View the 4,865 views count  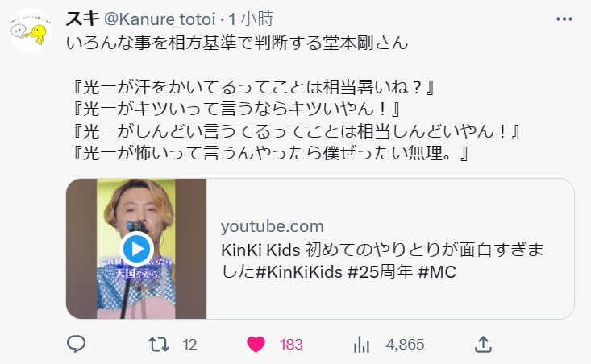coord(405,345)
